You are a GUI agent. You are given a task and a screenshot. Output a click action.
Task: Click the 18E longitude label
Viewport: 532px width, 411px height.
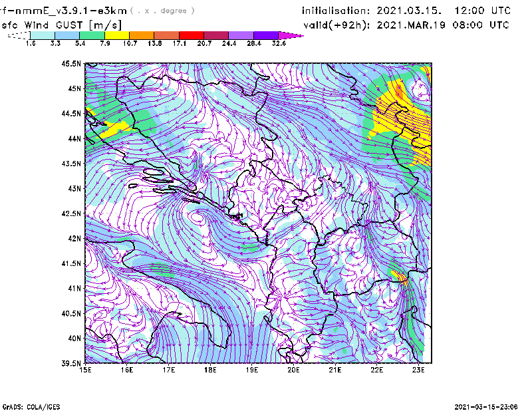coord(210,370)
